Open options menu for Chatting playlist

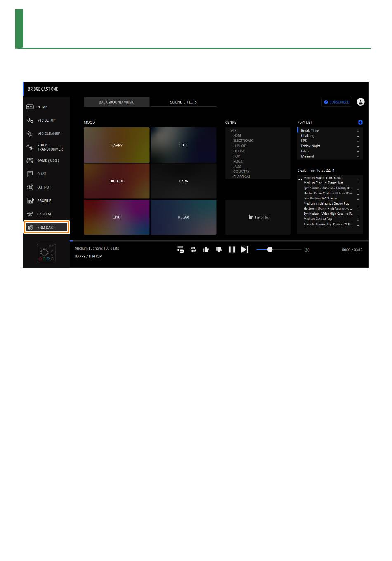(358, 136)
